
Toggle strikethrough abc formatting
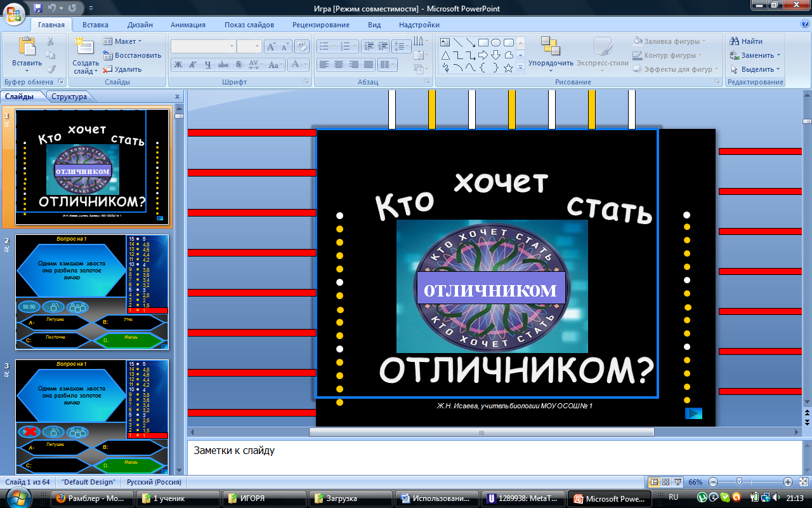(223, 65)
